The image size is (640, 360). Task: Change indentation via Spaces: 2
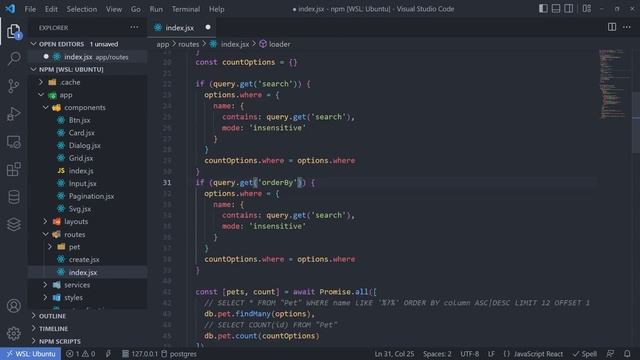pos(437,354)
